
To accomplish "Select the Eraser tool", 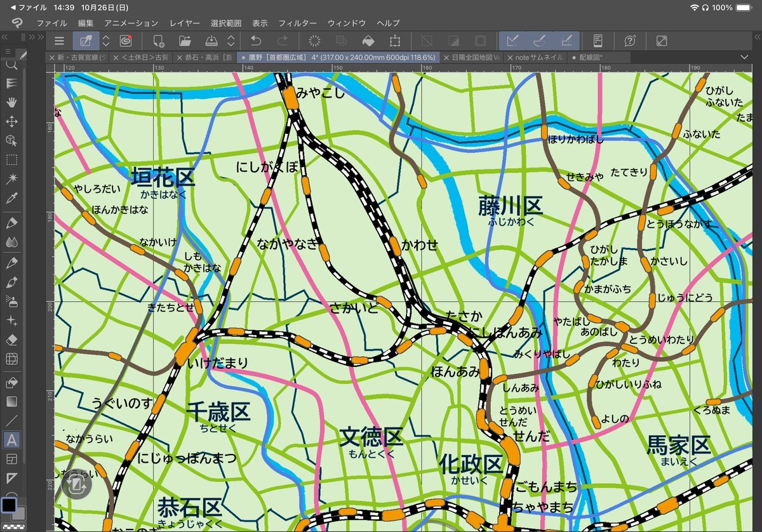I will [x=11, y=340].
